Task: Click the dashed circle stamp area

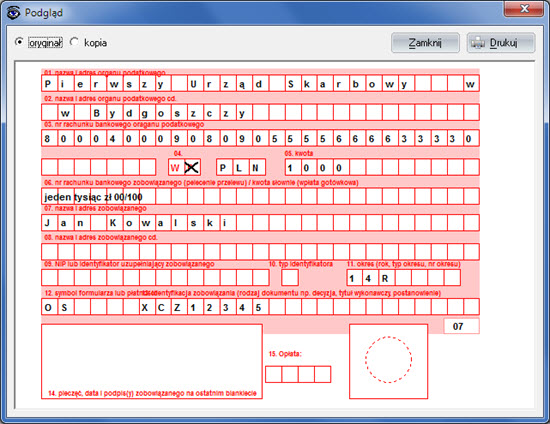Action: tap(388, 359)
